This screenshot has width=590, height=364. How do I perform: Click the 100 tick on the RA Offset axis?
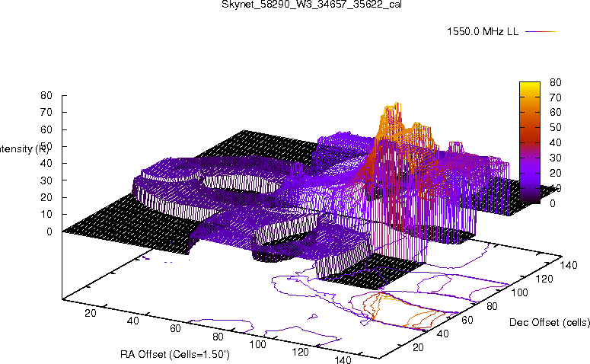(x=258, y=344)
